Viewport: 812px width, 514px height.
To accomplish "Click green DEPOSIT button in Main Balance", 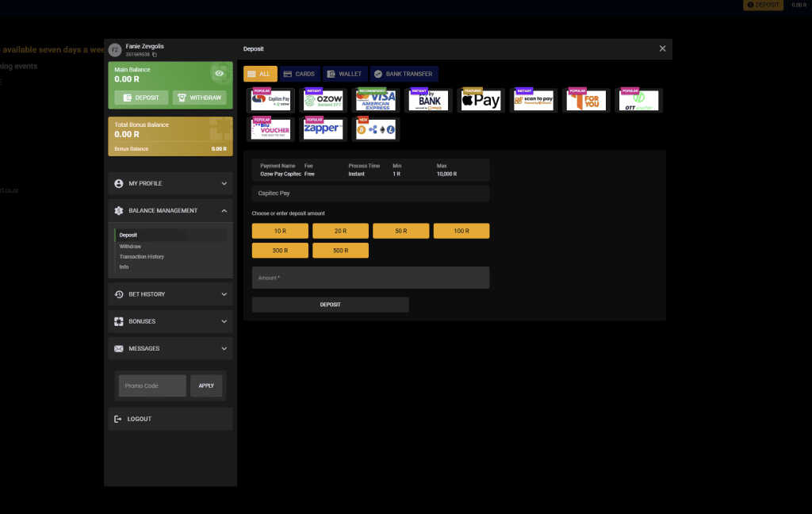I will pos(141,98).
